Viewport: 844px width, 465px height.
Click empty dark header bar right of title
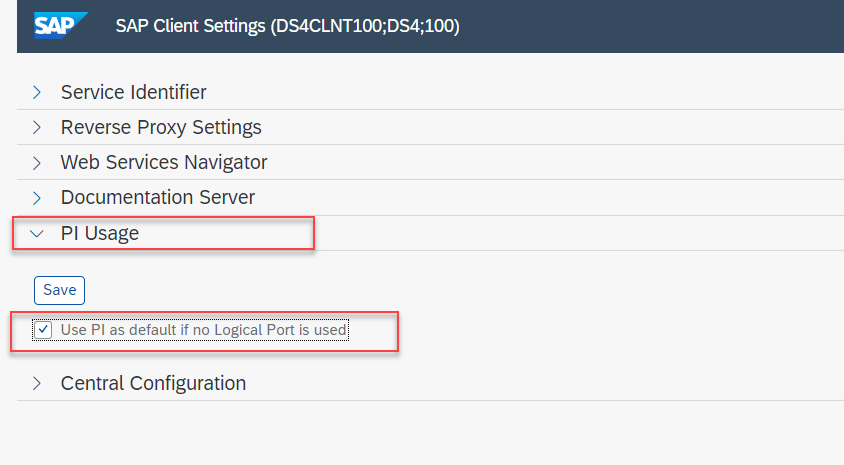click(650, 26)
